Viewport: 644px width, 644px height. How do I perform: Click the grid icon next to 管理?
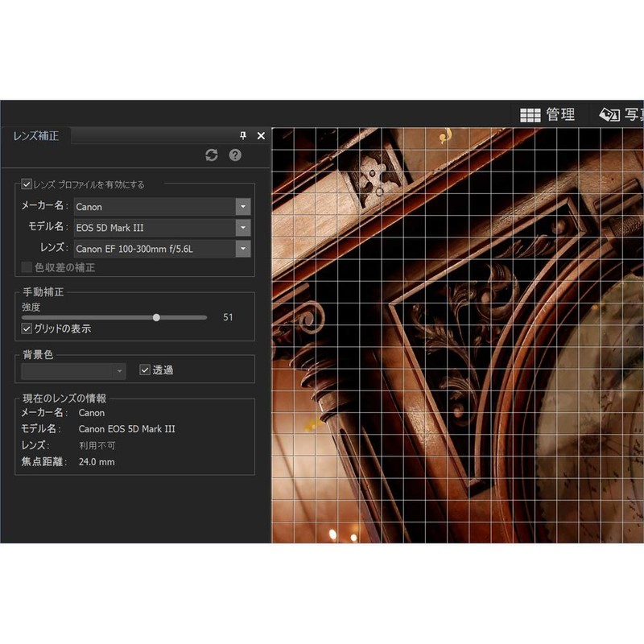tap(531, 114)
